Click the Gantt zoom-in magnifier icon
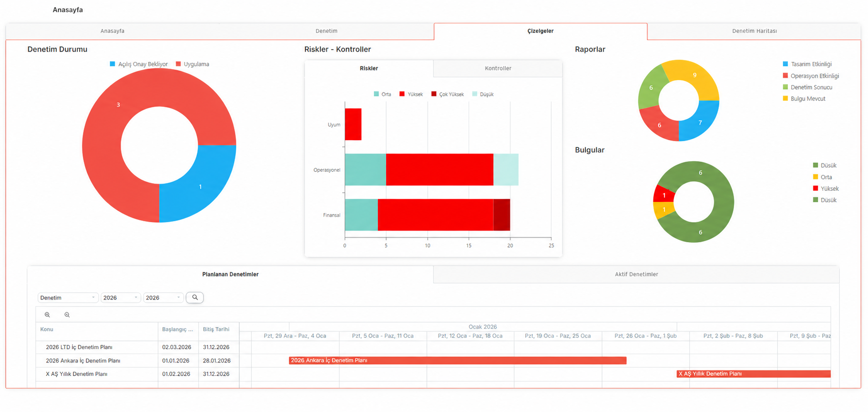868x412 pixels. tap(47, 315)
